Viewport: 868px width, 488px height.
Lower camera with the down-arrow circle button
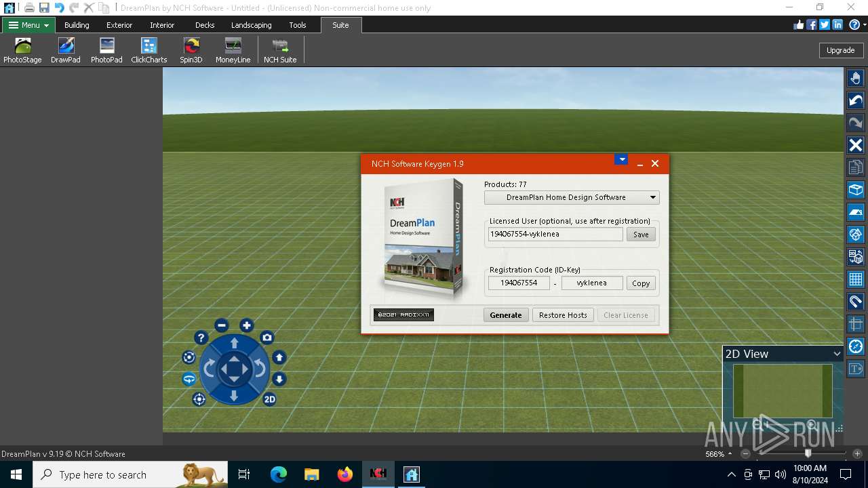pyautogui.click(x=279, y=380)
